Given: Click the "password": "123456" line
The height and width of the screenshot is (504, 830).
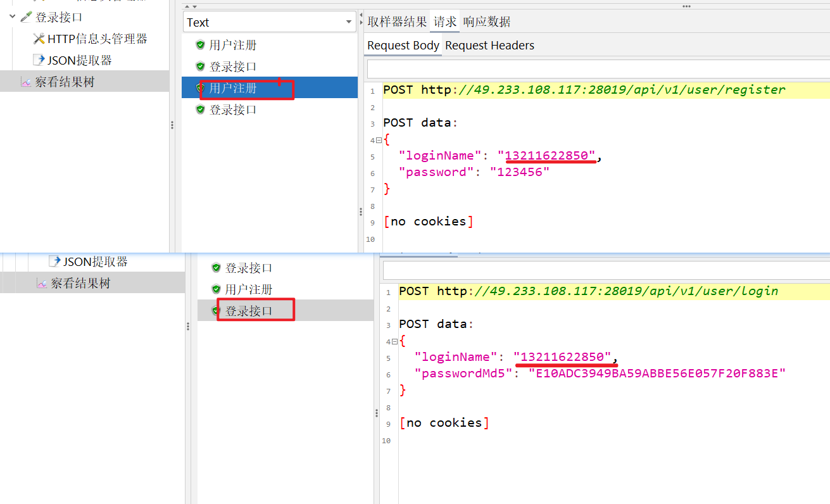Looking at the screenshot, I should pos(474,172).
